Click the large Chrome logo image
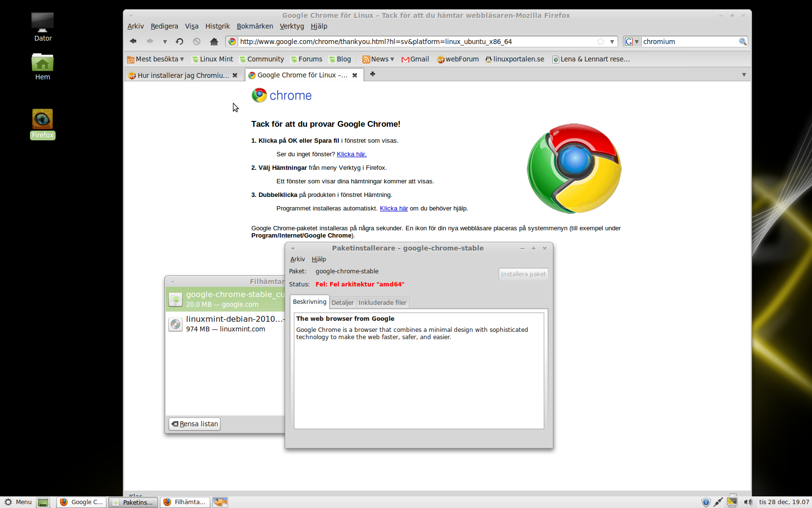Viewport: 812px width, 508px height. click(x=574, y=168)
